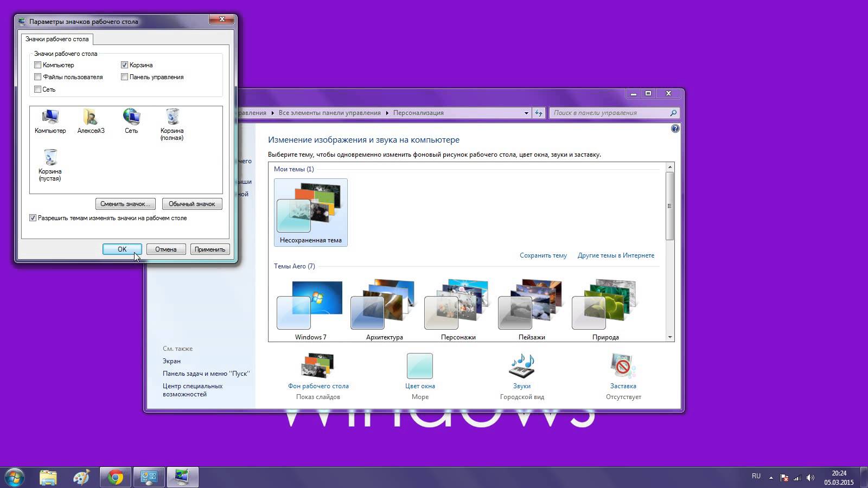Screen dimensions: 868x488
Task: Open the address bar history dropdown
Action: coord(526,113)
